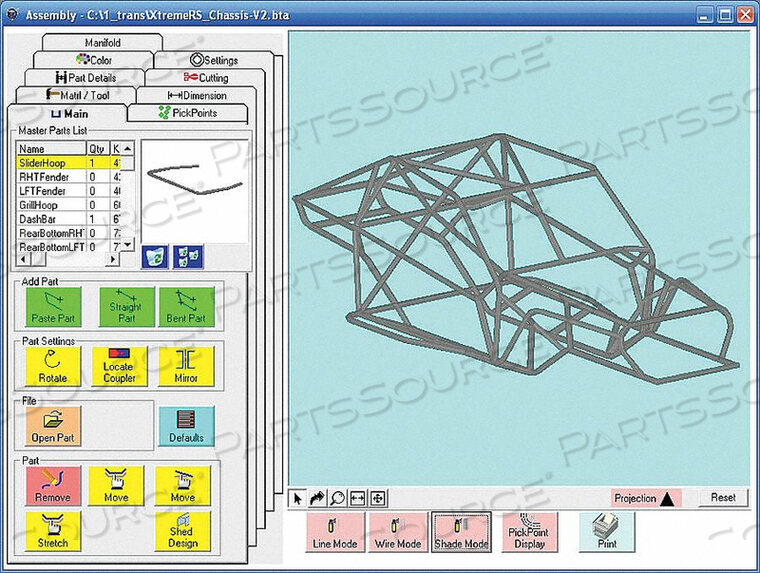The height and width of the screenshot is (573, 760).
Task: Switch view to Wire Mode
Action: point(396,531)
